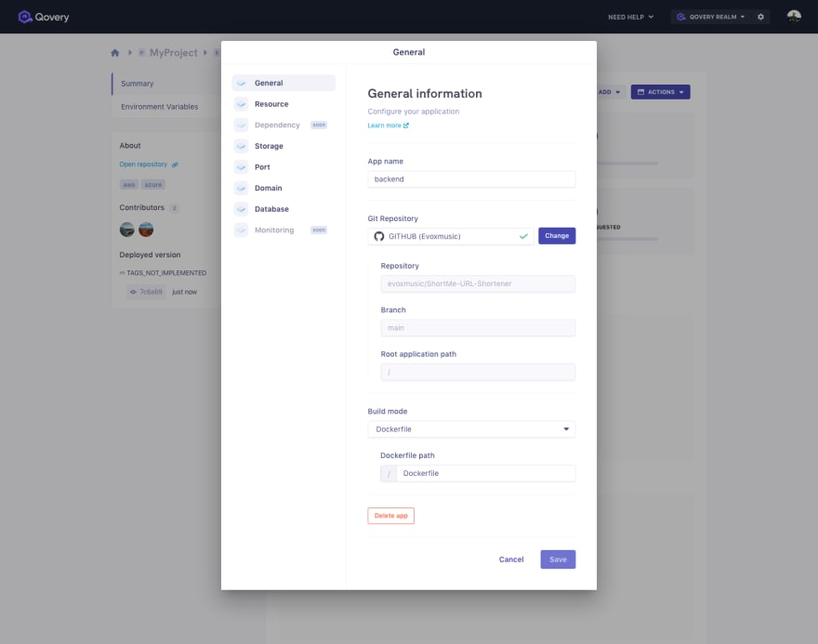Click the Port section icon
Viewport: 818px width, 644px height.
[241, 167]
